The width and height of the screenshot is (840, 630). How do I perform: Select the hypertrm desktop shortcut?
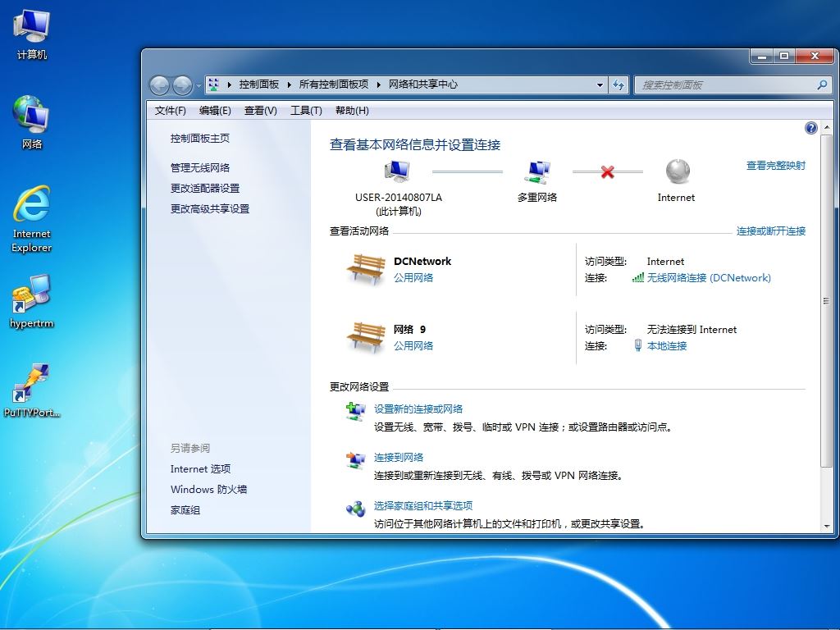point(32,301)
